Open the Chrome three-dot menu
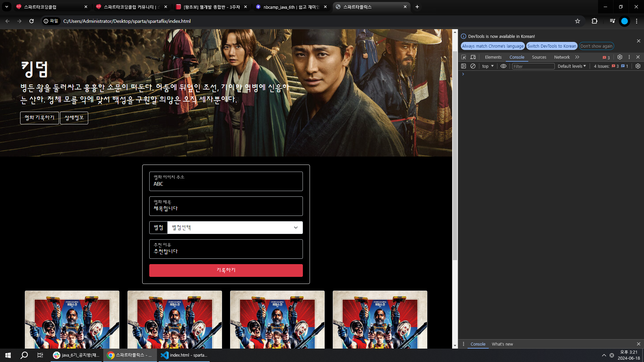This screenshot has height=362, width=644. point(636,21)
